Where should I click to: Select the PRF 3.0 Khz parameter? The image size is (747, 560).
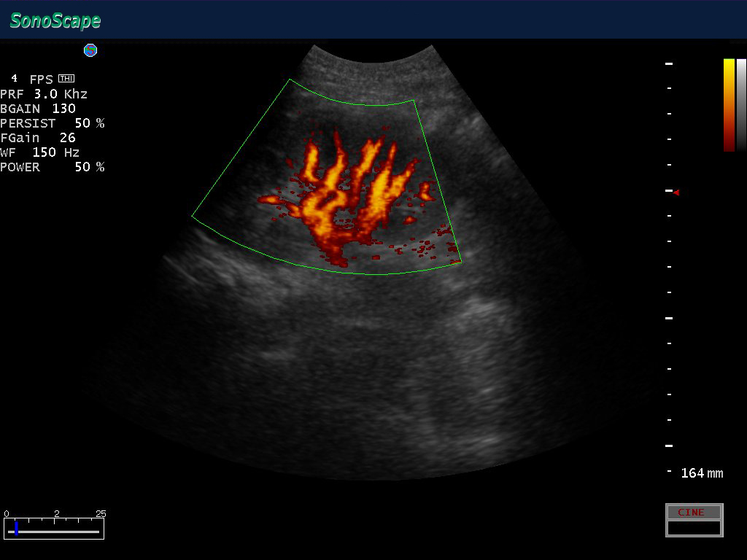(x=44, y=94)
